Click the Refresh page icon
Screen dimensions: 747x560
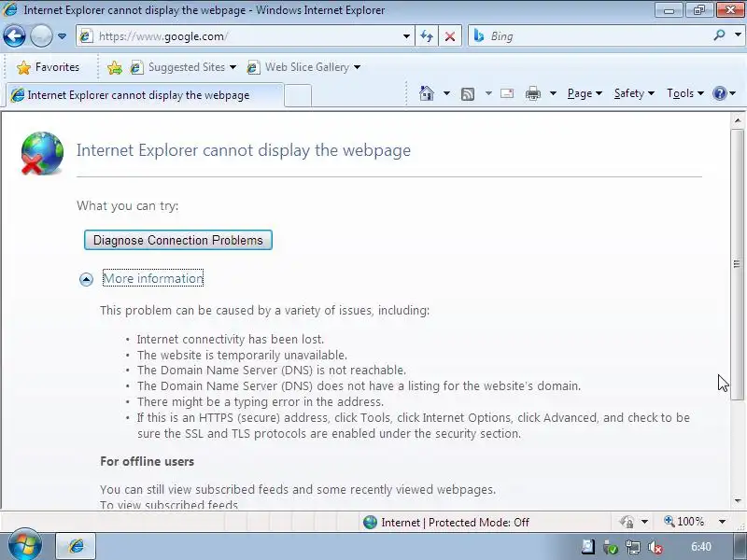[427, 36]
